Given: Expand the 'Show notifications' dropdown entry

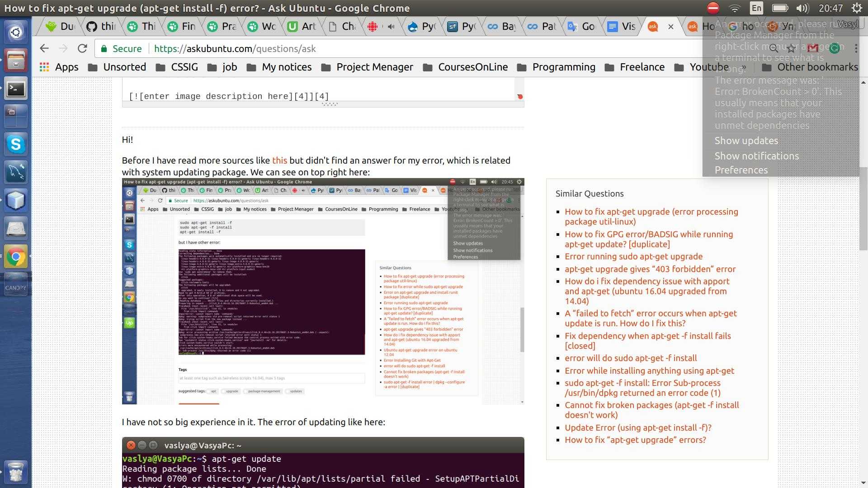Looking at the screenshot, I should pyautogui.click(x=756, y=155).
